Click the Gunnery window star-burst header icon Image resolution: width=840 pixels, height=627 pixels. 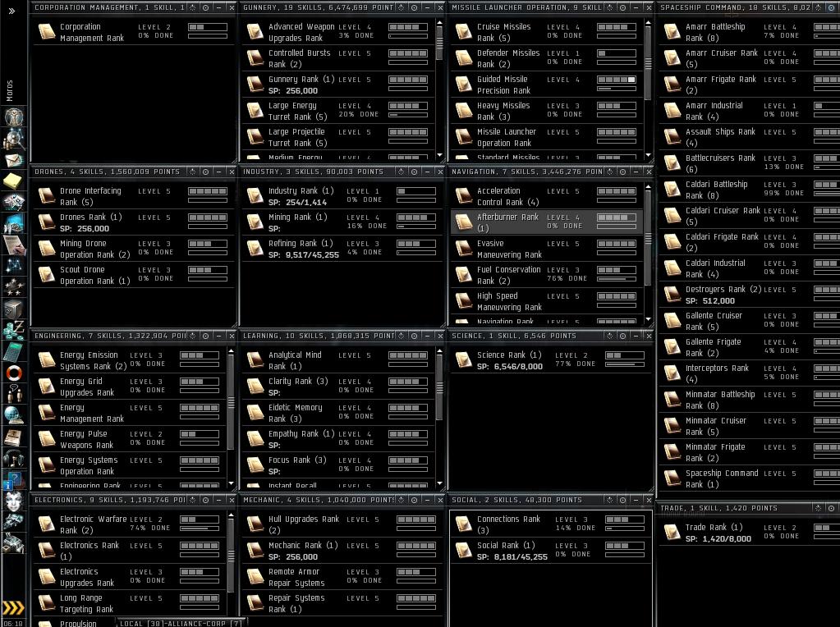coord(401,7)
